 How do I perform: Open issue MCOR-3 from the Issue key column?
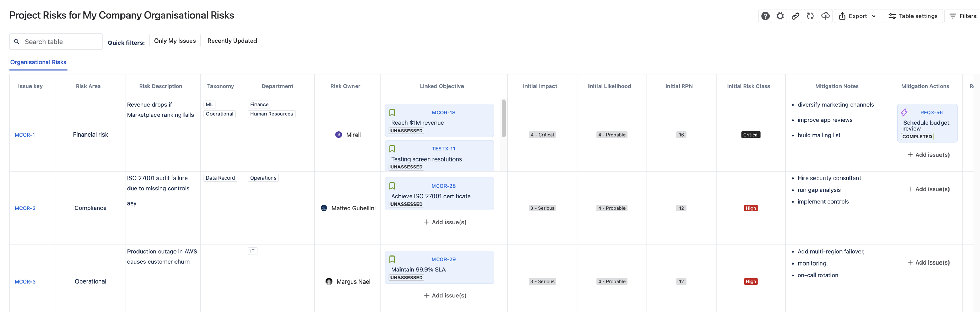click(x=25, y=282)
